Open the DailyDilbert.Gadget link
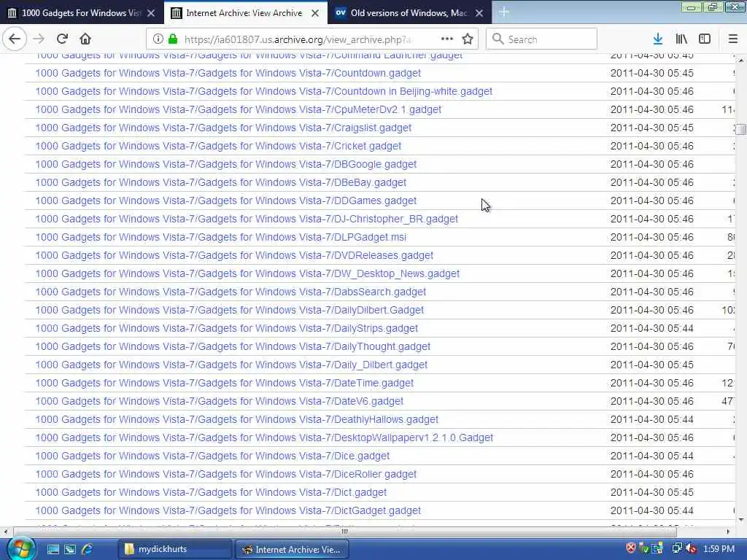 point(229,310)
